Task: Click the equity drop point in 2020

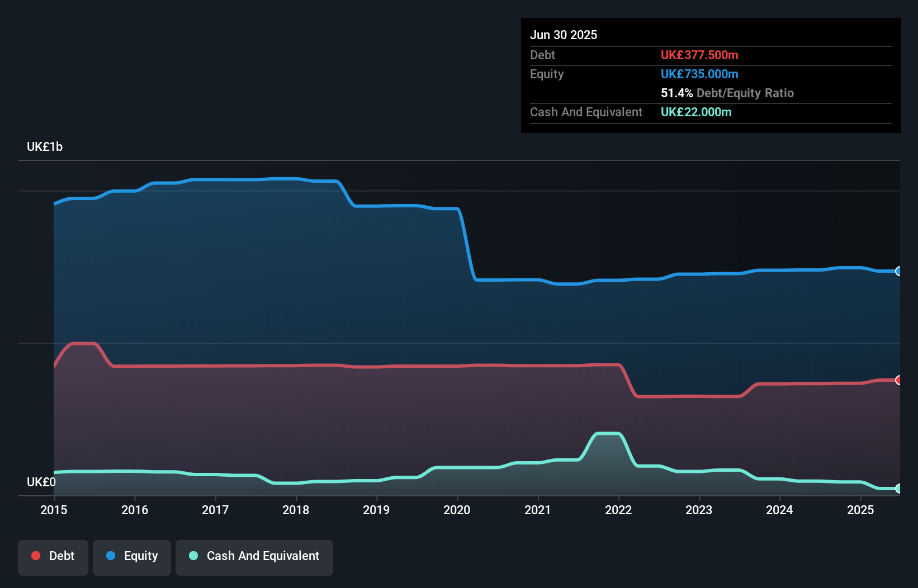Action: 467,243
